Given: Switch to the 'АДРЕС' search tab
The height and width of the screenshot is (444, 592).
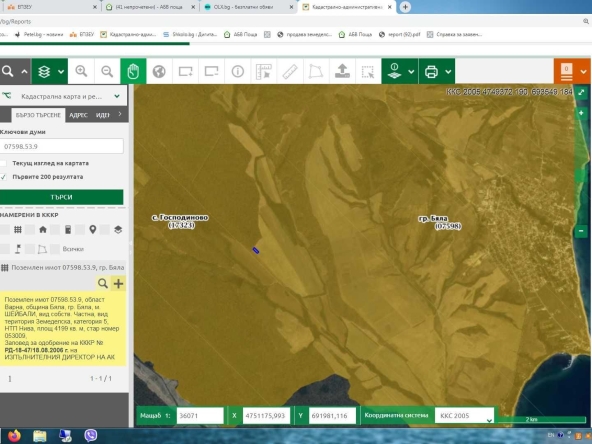Looking at the screenshot, I should pyautogui.click(x=78, y=115).
